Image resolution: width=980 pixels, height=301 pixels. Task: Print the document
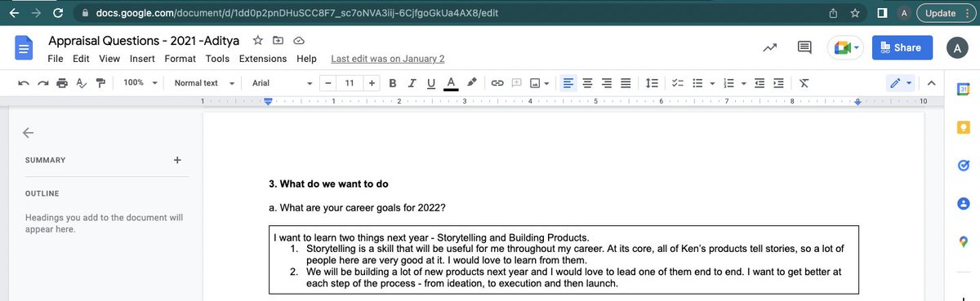pyautogui.click(x=62, y=82)
